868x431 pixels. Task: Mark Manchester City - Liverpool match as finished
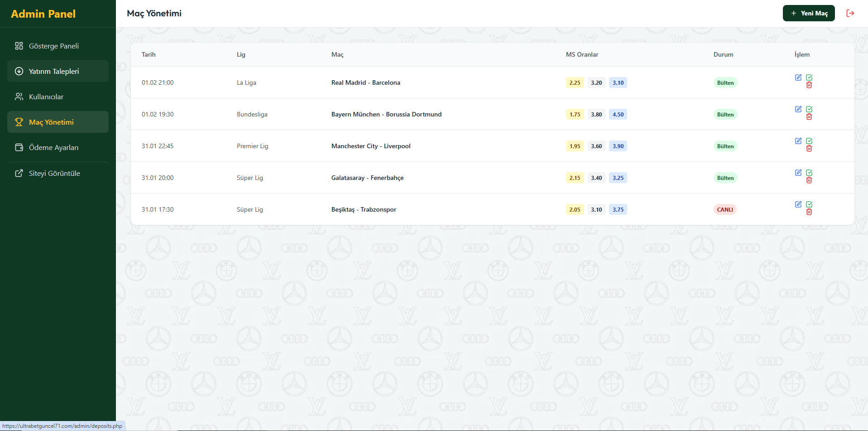809,140
